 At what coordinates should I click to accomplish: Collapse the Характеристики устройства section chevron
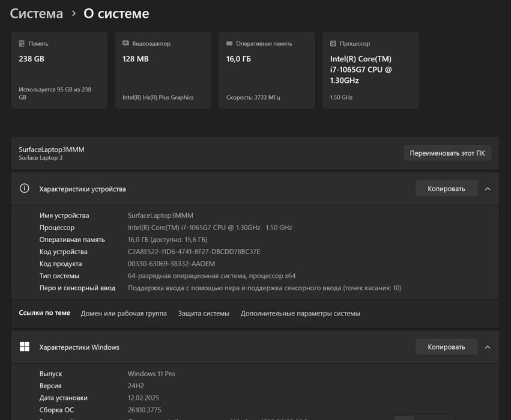point(488,189)
